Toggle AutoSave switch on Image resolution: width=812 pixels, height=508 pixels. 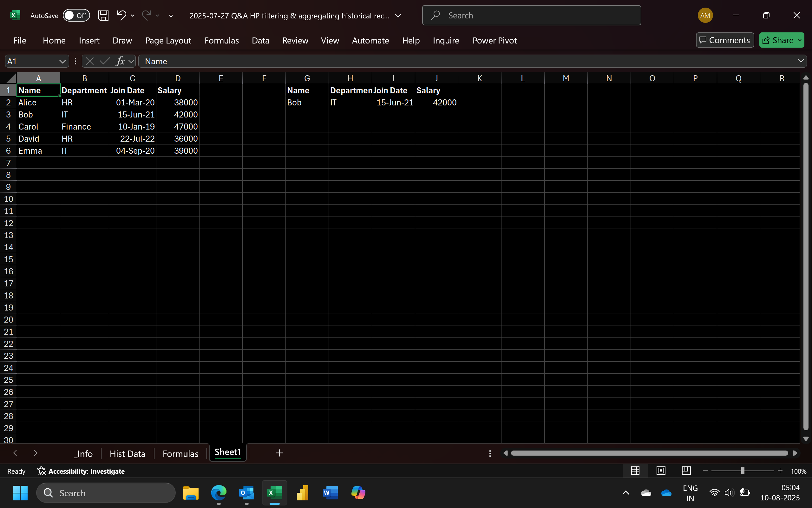click(x=76, y=16)
